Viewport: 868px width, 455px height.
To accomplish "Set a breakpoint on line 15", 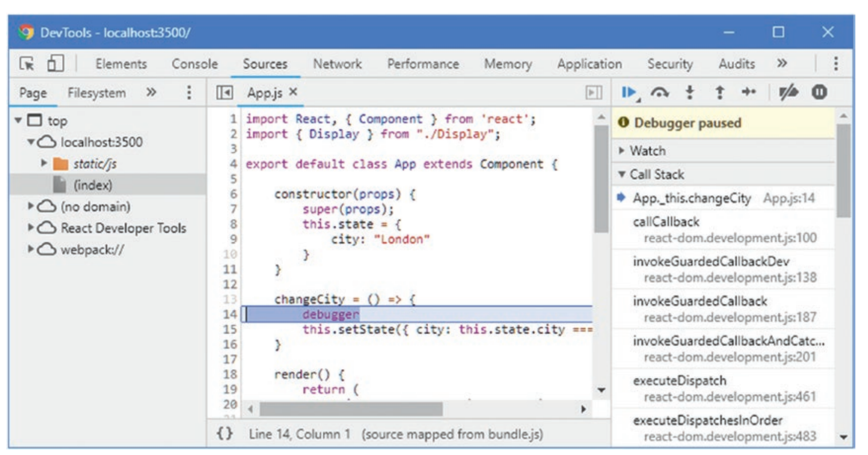I will 230,330.
